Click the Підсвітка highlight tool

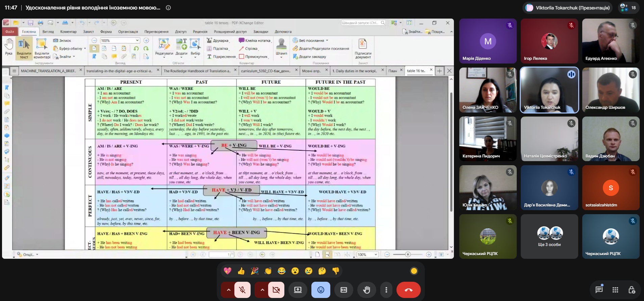click(x=217, y=49)
